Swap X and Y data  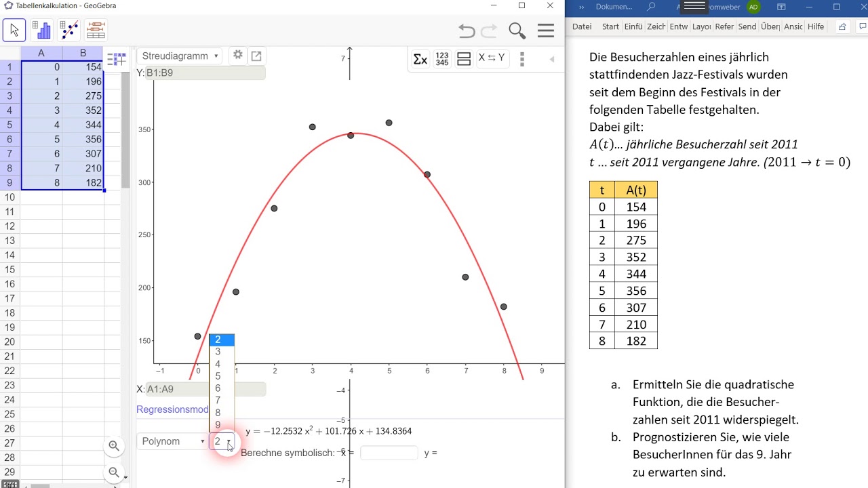pyautogui.click(x=492, y=58)
